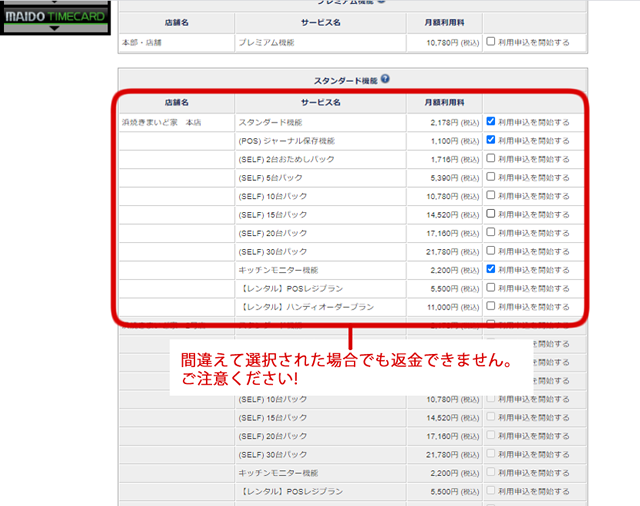
Task: Click the 1,716円 monthly fee value
Action: [454, 159]
